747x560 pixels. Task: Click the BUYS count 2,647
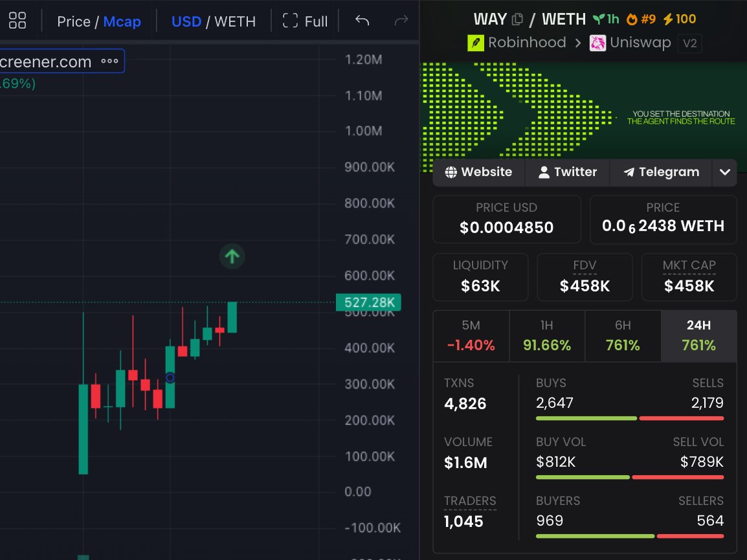[x=555, y=403]
